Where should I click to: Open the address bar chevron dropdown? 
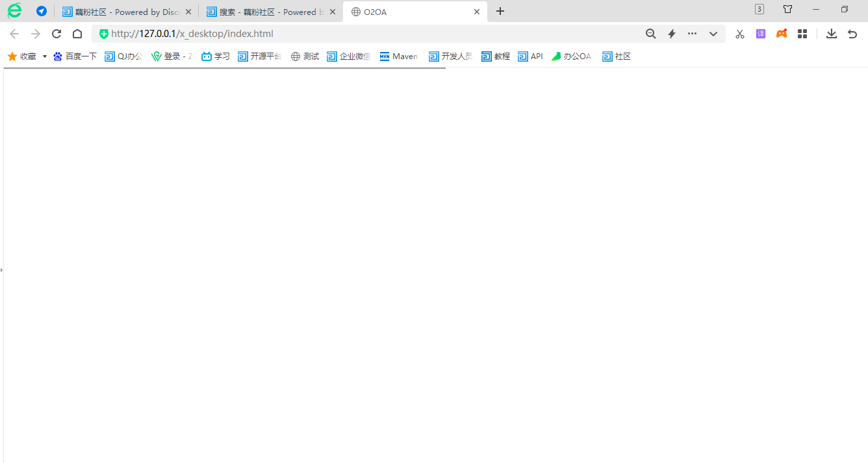tap(713, 33)
